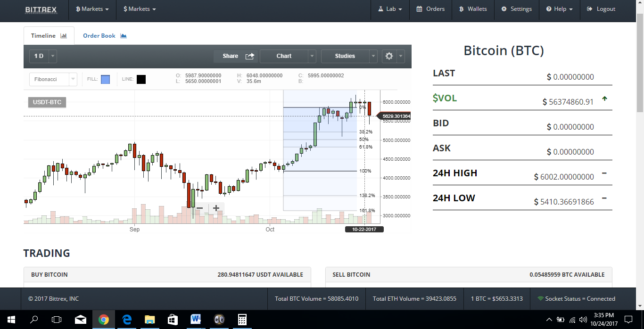Open the Bitcoin Markets menu

pyautogui.click(x=92, y=9)
